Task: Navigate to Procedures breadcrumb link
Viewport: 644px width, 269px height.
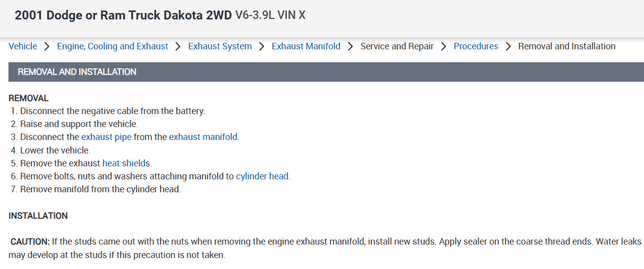Action: pos(476,46)
